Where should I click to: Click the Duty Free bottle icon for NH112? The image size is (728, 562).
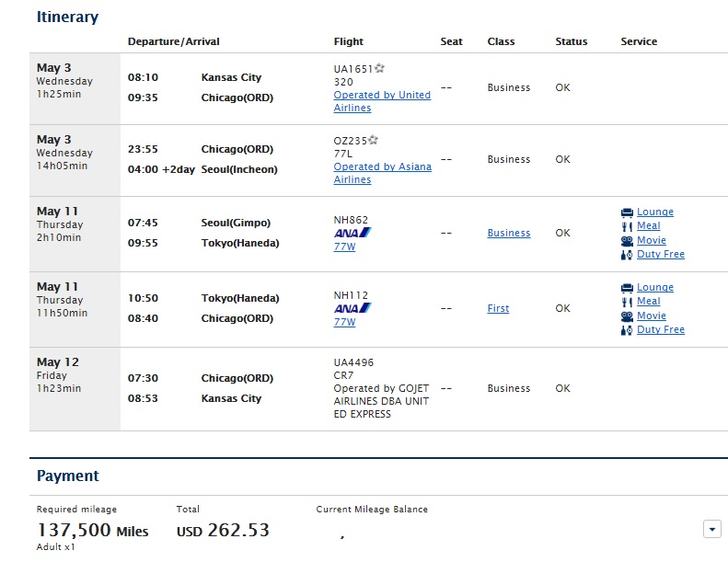pyautogui.click(x=627, y=330)
